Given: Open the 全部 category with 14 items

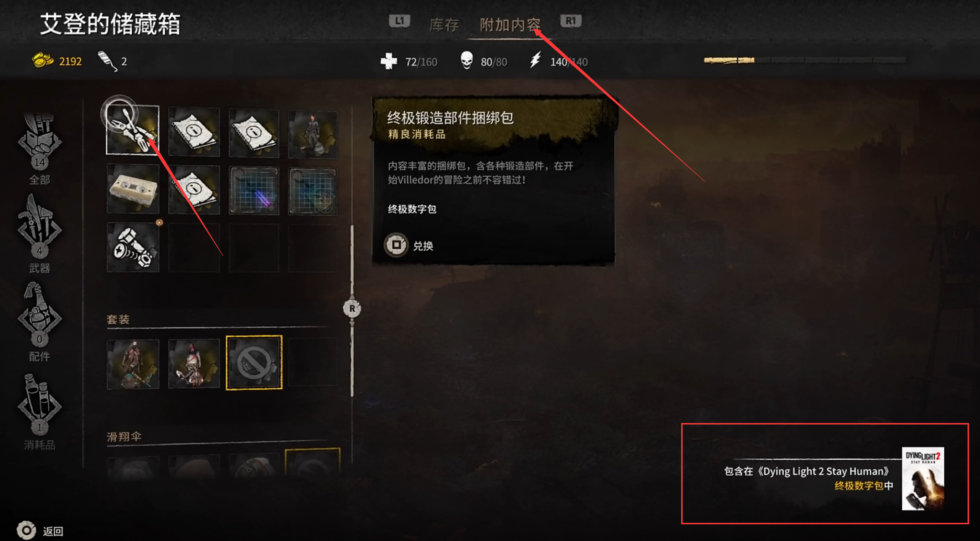Looking at the screenshot, I should pyautogui.click(x=40, y=149).
